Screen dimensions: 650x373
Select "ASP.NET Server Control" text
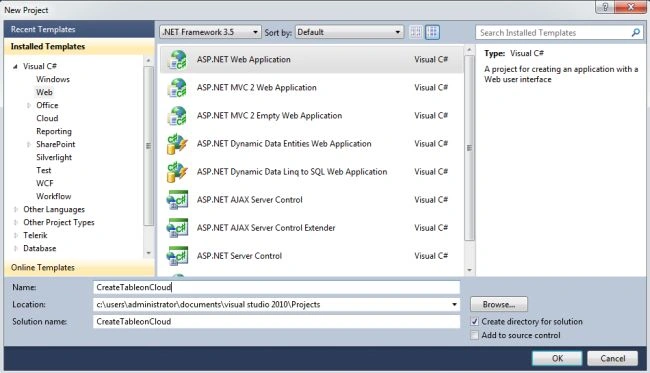pyautogui.click(x=239, y=256)
